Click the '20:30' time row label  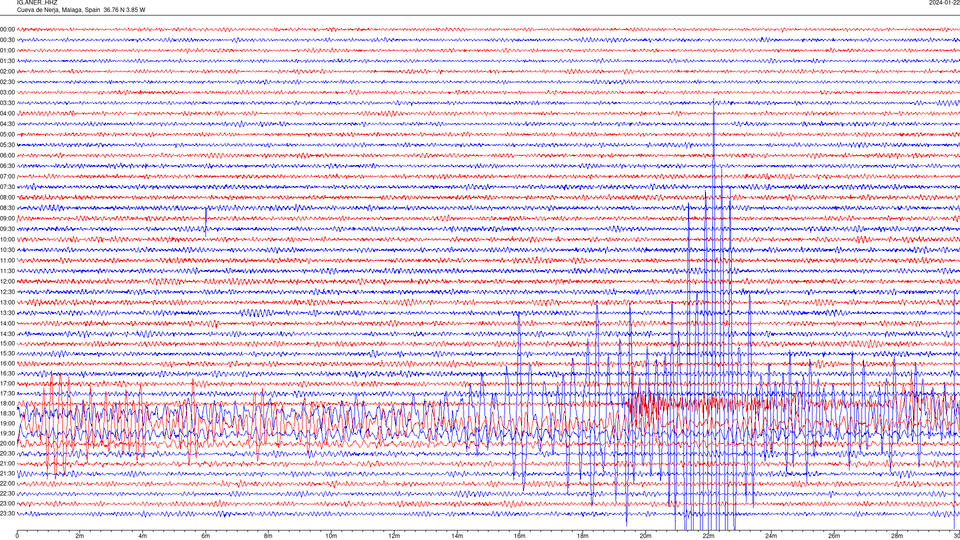pyautogui.click(x=7, y=453)
